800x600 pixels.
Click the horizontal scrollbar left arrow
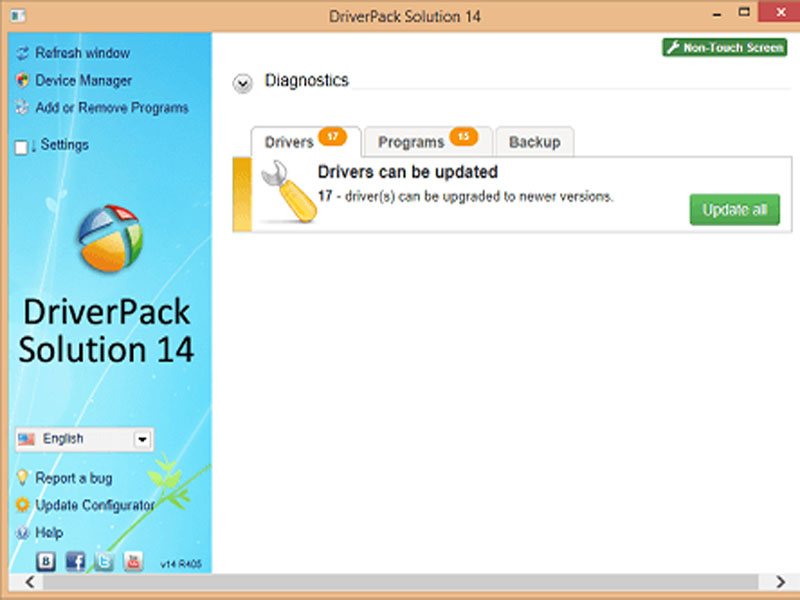[30, 582]
